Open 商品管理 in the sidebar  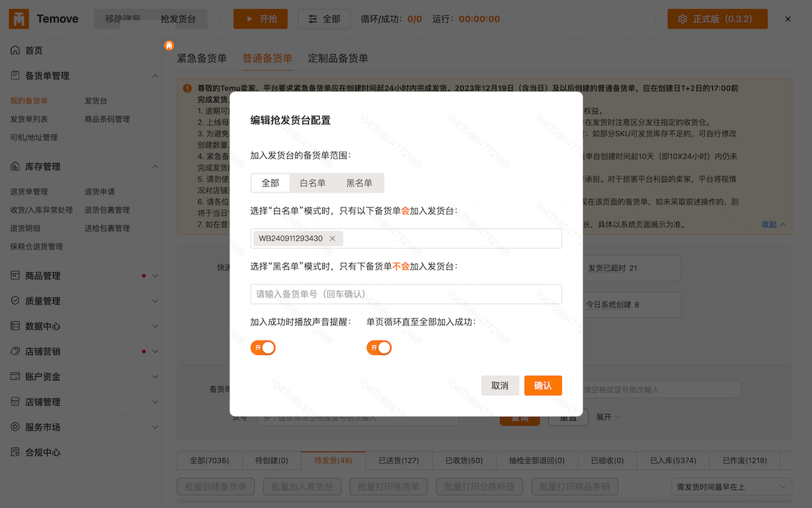[15, 275]
